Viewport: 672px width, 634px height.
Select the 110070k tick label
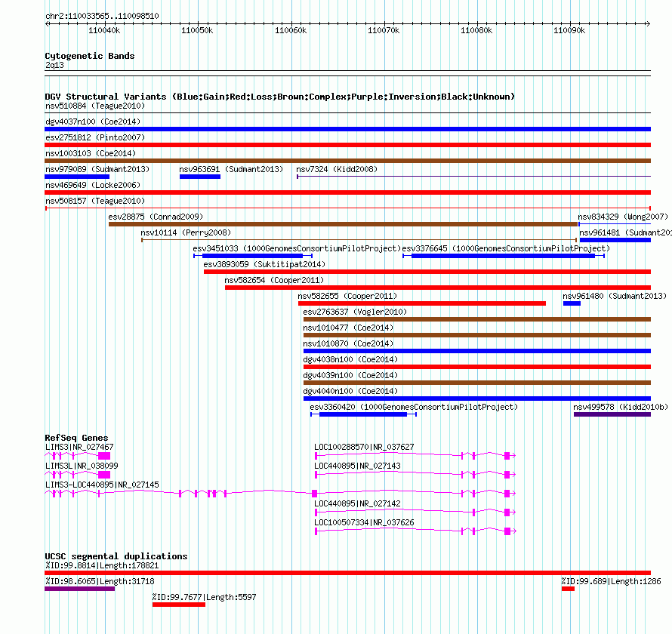coord(384,30)
